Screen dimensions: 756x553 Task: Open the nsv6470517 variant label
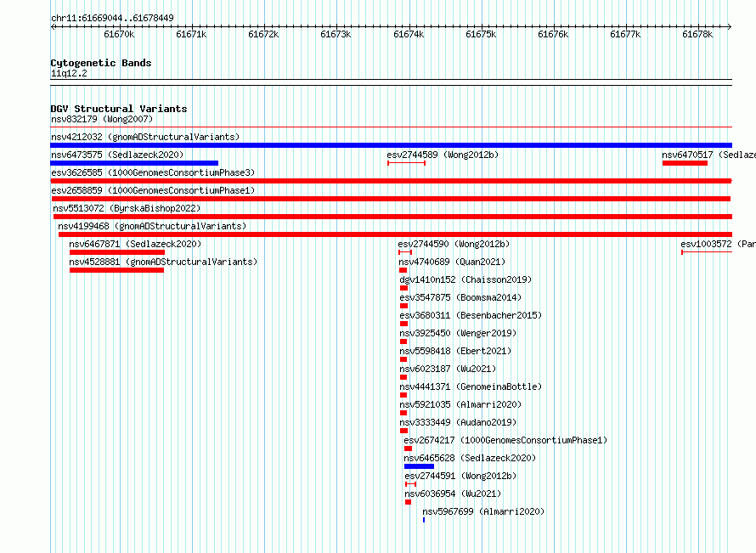point(708,155)
